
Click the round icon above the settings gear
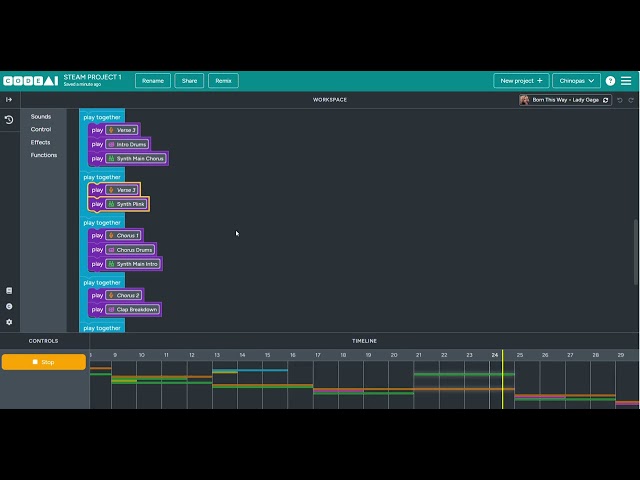click(9, 307)
